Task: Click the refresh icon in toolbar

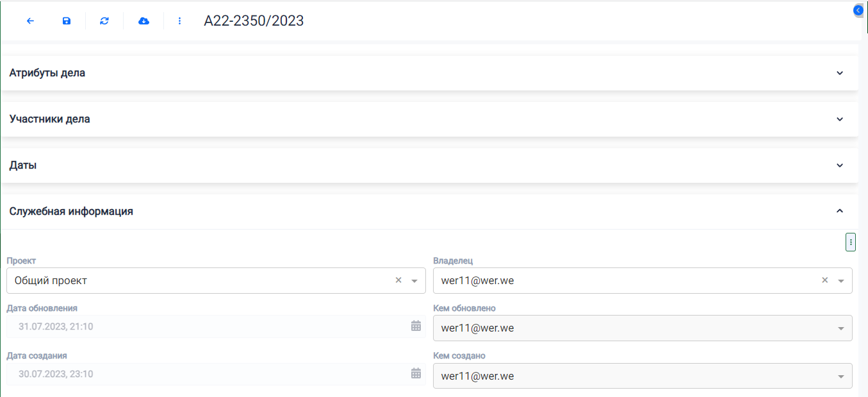Action: [104, 21]
